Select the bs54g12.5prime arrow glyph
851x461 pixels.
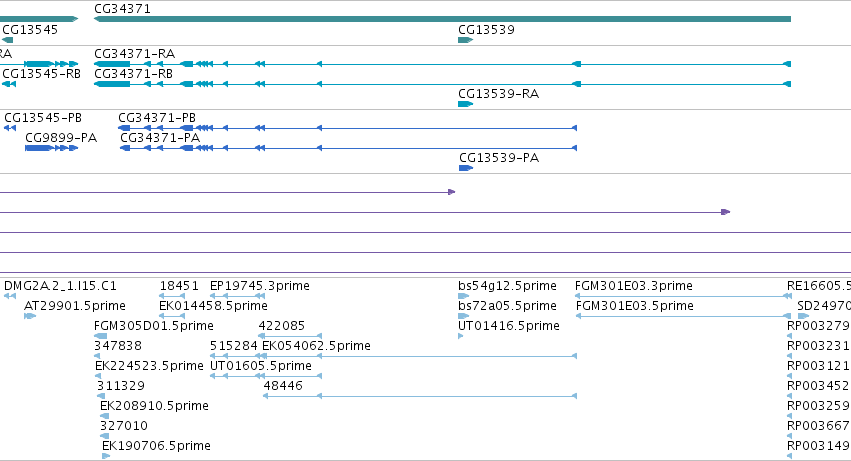[463, 296]
